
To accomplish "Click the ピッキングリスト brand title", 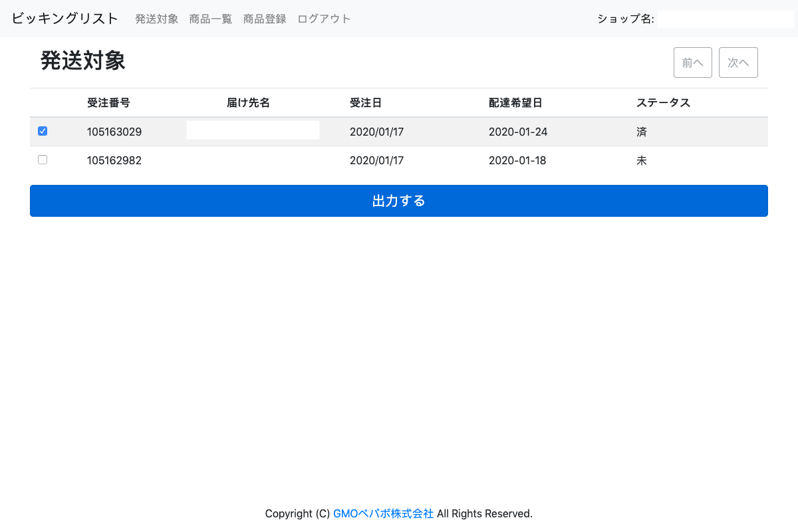I will click(65, 19).
